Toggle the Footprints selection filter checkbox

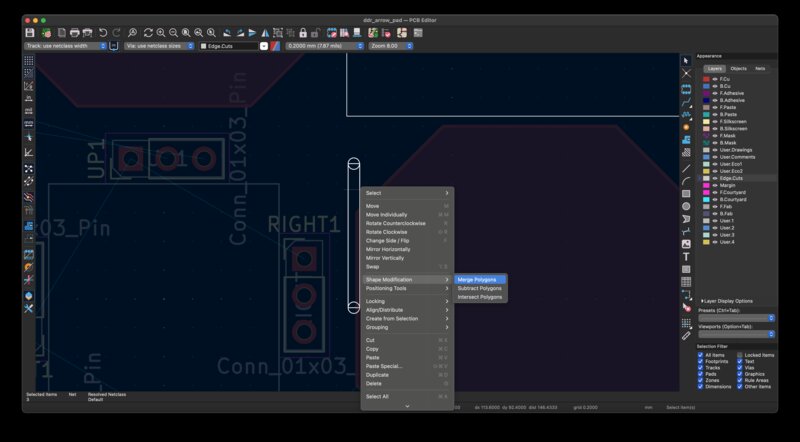pyautogui.click(x=701, y=361)
